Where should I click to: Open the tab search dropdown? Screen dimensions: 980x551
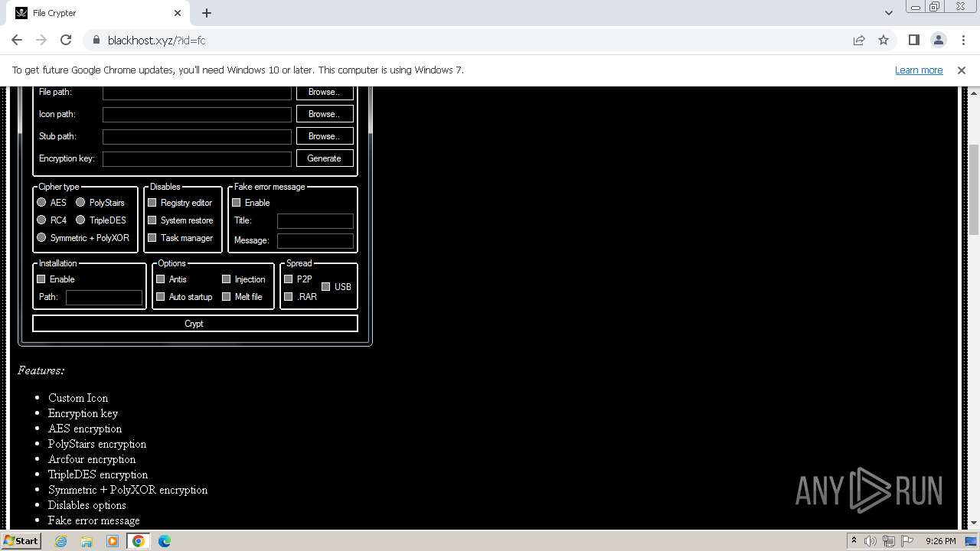[x=888, y=13]
